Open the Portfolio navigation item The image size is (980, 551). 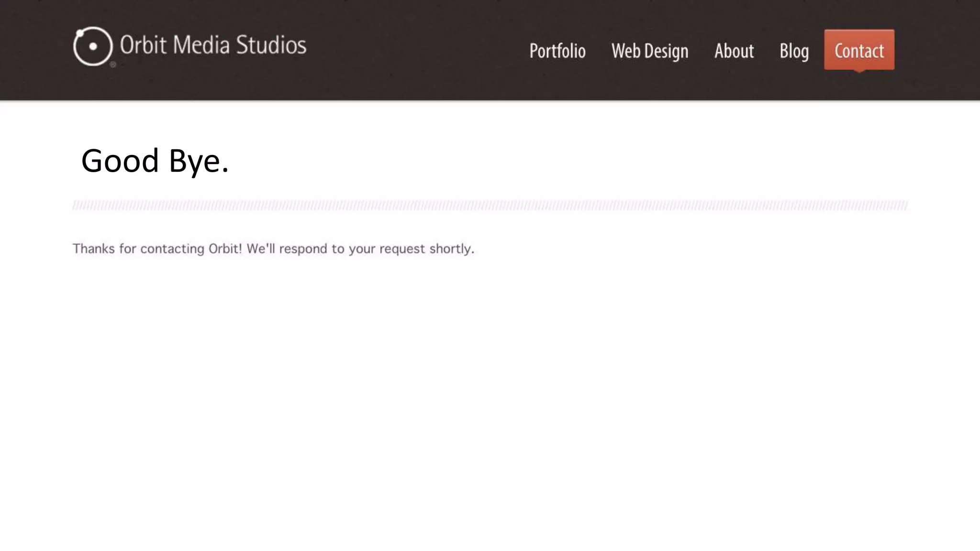point(557,51)
